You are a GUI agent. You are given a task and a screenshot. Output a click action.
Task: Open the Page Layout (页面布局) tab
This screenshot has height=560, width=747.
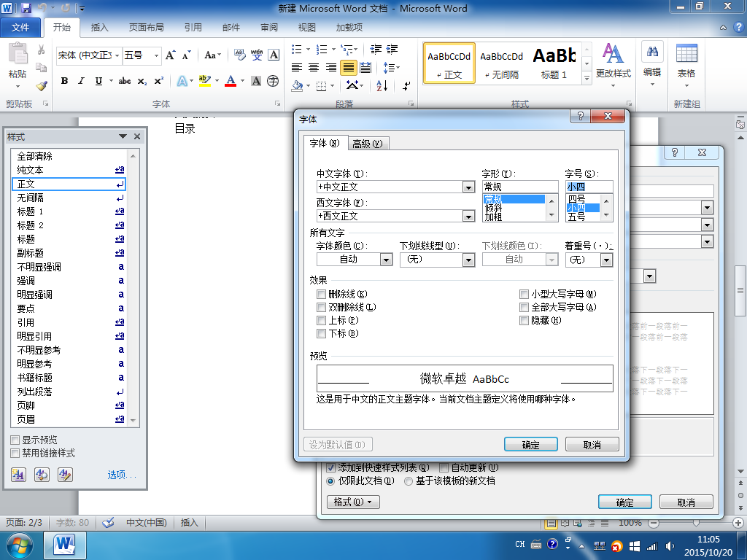click(146, 28)
